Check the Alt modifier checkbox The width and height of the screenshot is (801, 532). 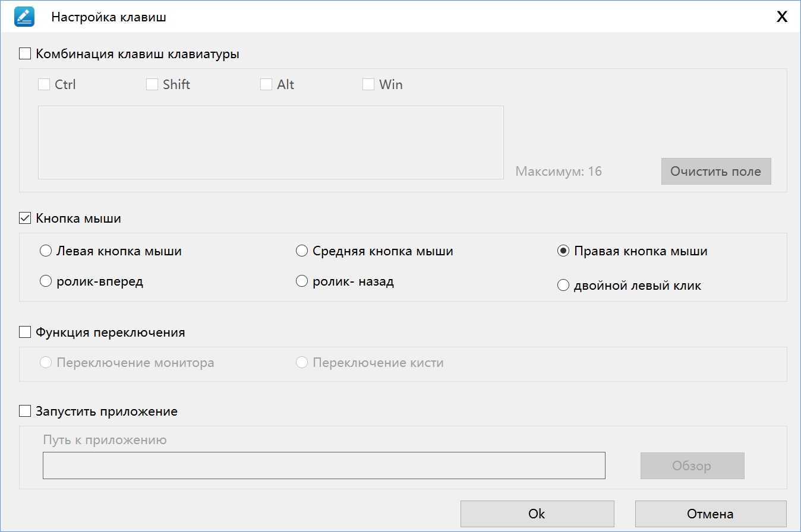point(266,85)
